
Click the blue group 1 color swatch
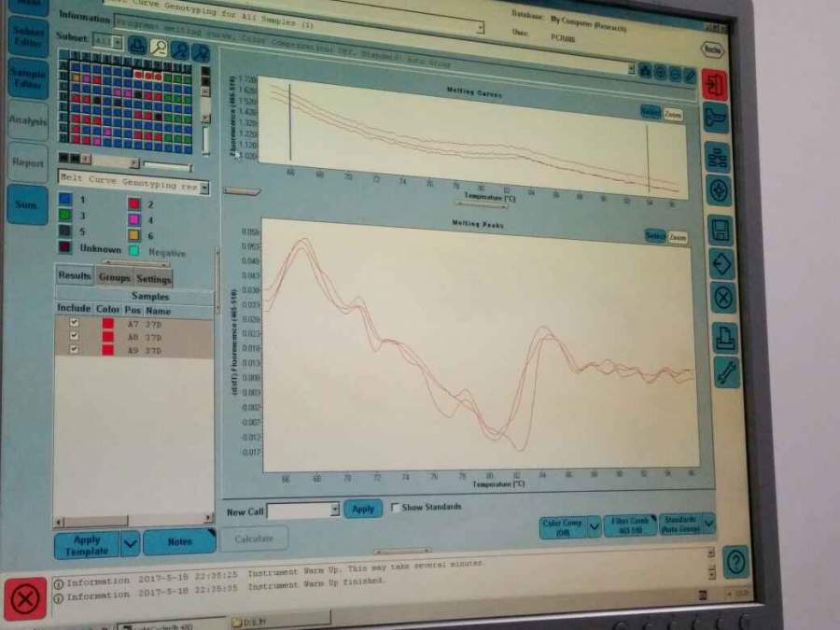64,199
